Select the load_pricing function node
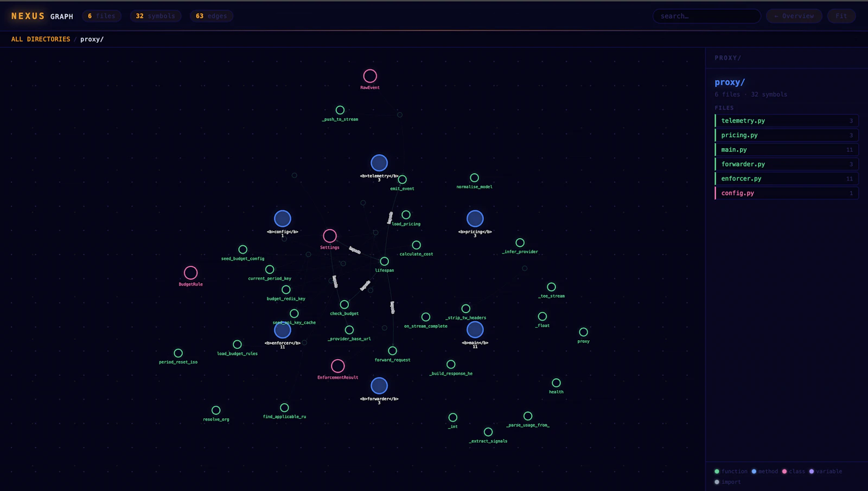The image size is (868, 491). point(406,215)
